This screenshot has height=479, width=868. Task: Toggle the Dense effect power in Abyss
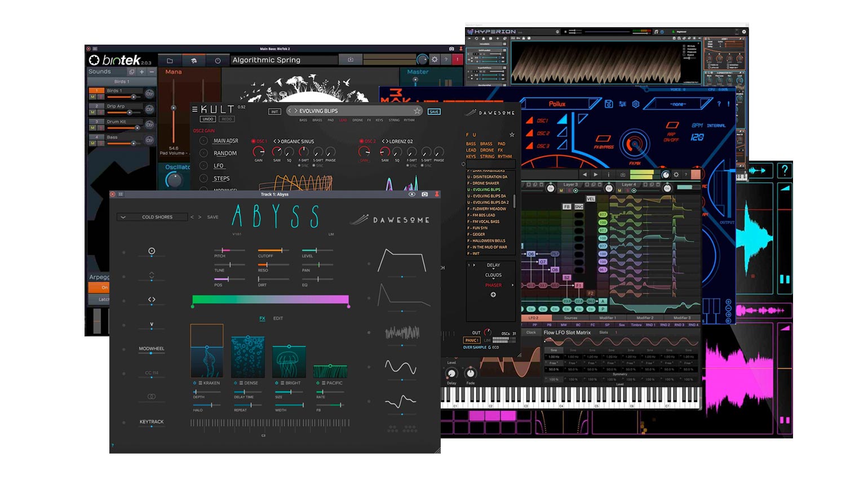coord(236,383)
